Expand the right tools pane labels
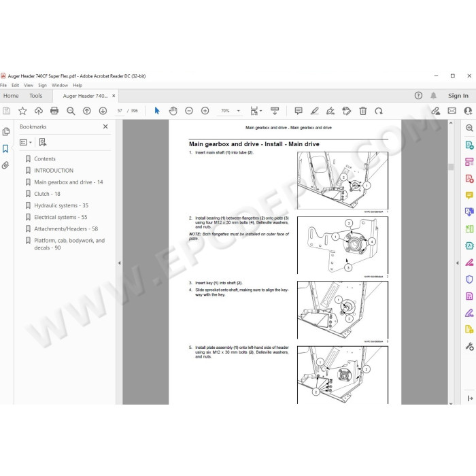Screen dimensions: 476x476 pyautogui.click(x=470, y=398)
